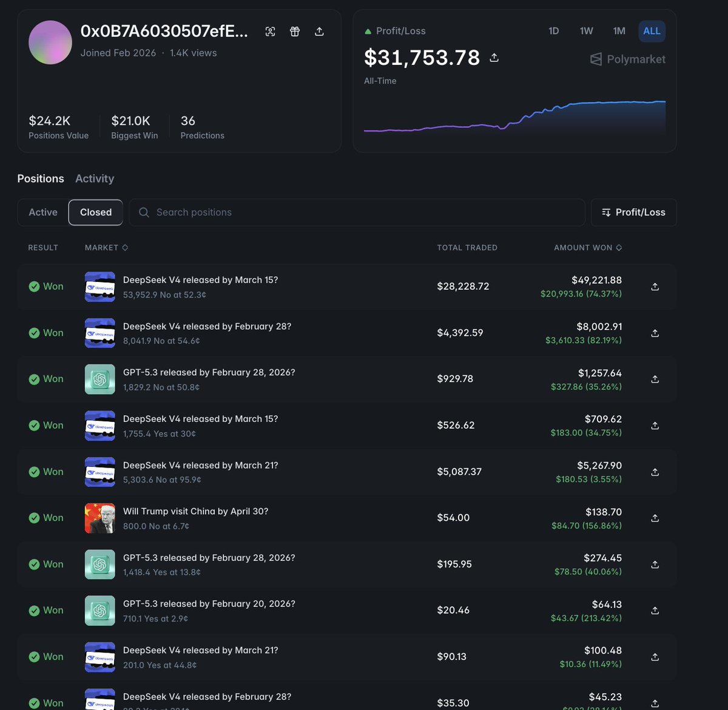
Task: Share the $1,257.64 won position
Action: pos(655,379)
